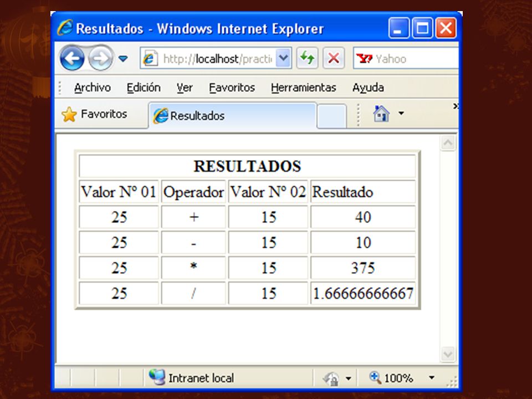Click the Valor Nº 02 column header
The height and width of the screenshot is (399, 532).
[x=268, y=192]
